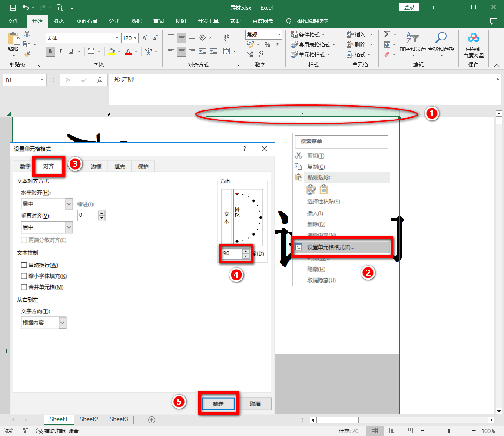Screen dimensions: 504x436
Task: Open 水平对齐 horizontal alignment dropdown
Action: coord(69,204)
